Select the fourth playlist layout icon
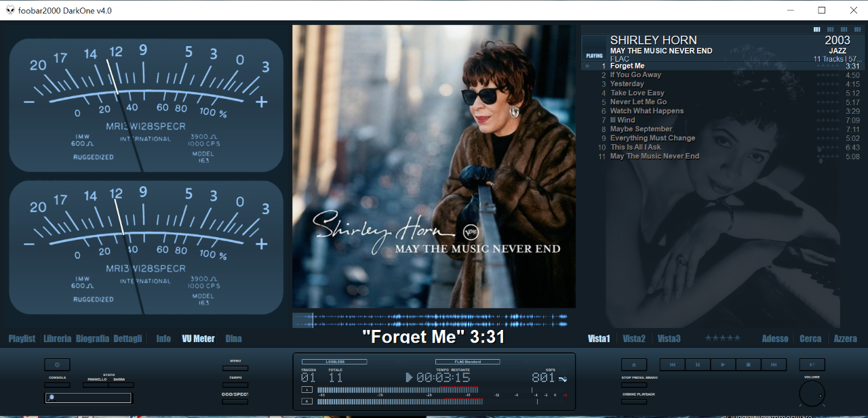 point(858,29)
